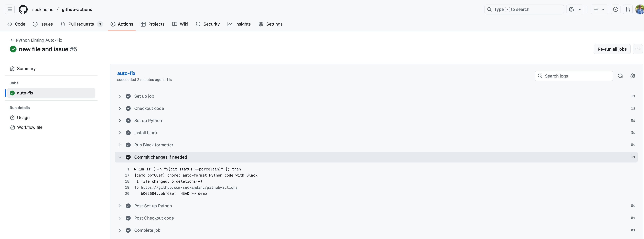Image resolution: width=644 pixels, height=239 pixels.
Task: Open the hamburger navigation menu
Action: click(9, 9)
